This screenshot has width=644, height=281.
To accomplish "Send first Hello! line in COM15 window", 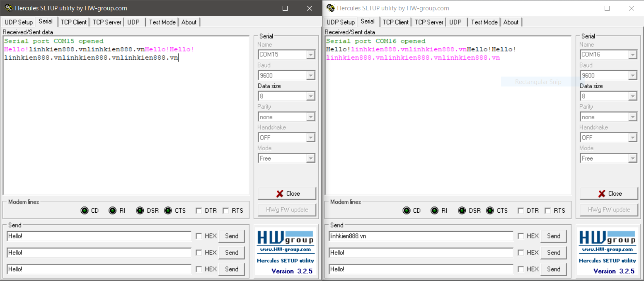I will (232, 236).
